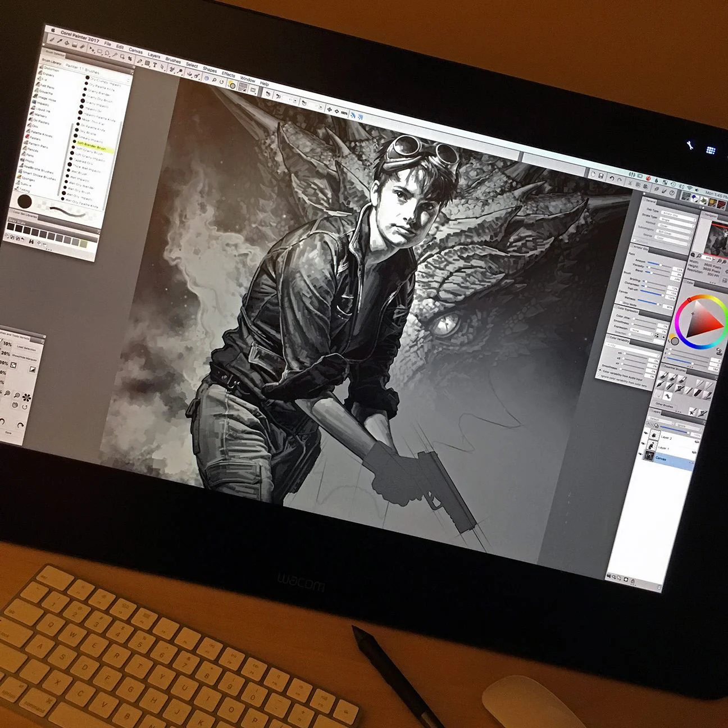The image size is (728, 728).
Task: Select the Dropper tool
Action: 60,40
